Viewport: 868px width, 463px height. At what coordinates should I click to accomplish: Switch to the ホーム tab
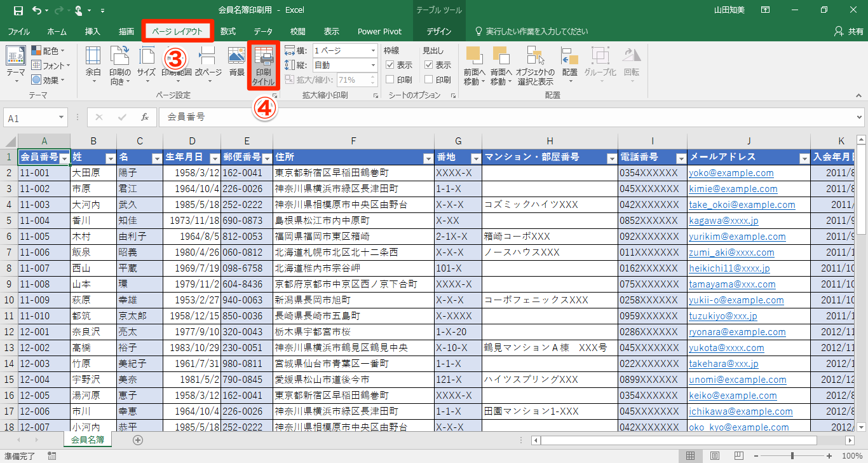click(57, 31)
